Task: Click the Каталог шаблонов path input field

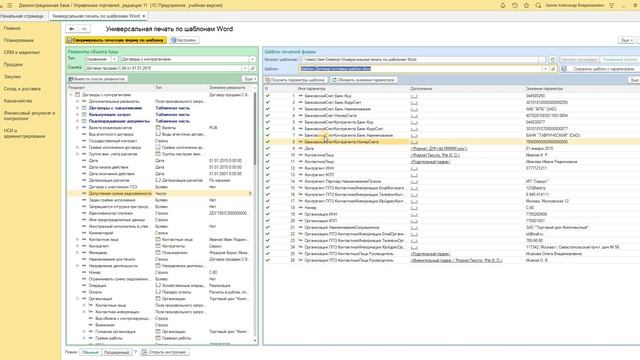Action: (x=418, y=60)
